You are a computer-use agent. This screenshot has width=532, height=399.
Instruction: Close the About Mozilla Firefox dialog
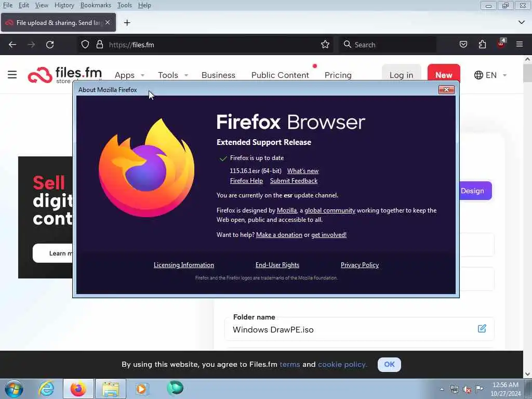[x=446, y=89]
